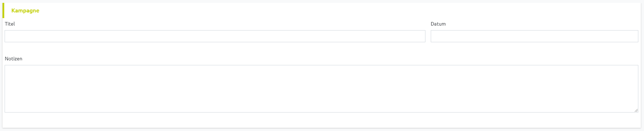Grab the Notizen textarea resize handle
Viewport: 644px width, 131px height.
636,110
